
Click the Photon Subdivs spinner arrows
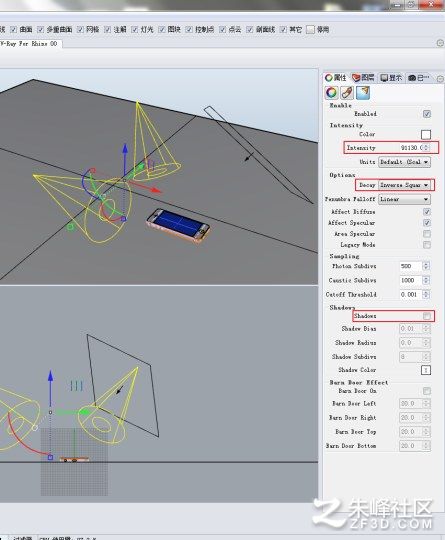426,266
